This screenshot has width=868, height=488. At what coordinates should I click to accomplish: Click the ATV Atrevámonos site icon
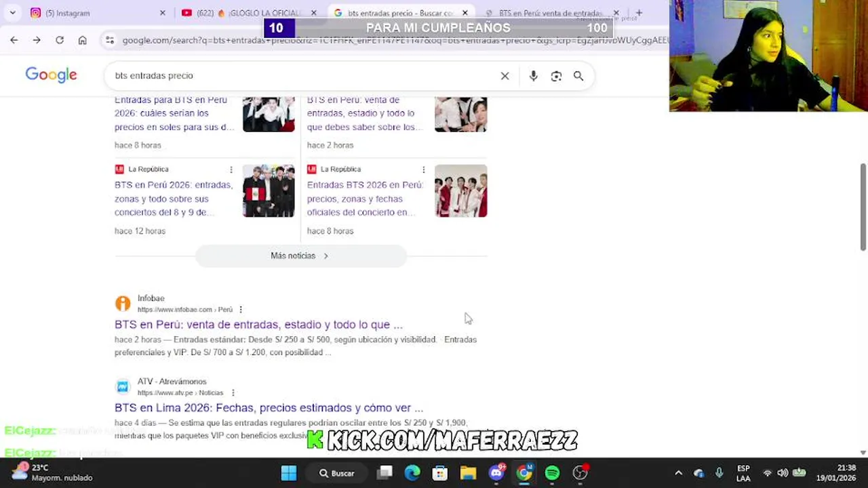coord(123,386)
